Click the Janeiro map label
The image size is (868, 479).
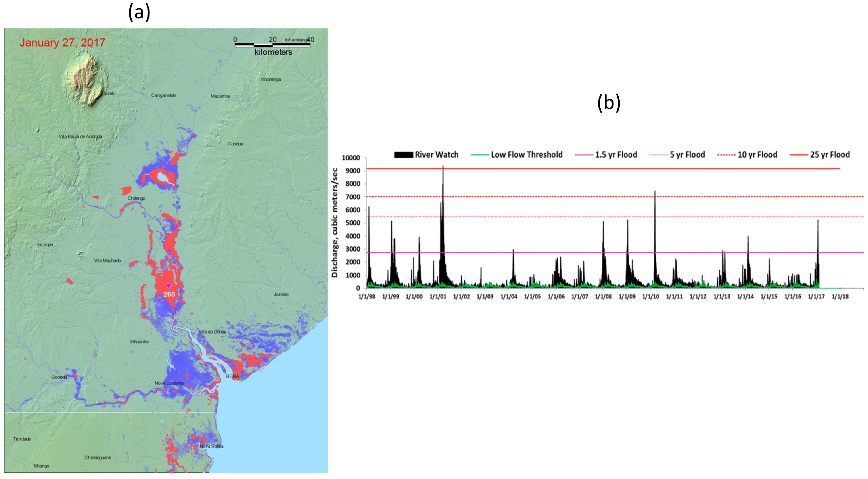click(x=281, y=294)
